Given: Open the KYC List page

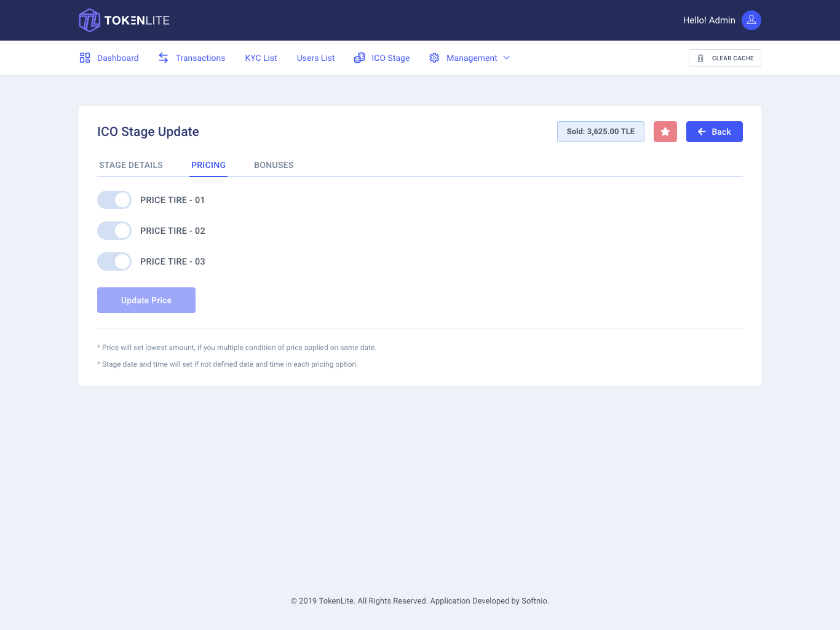Looking at the screenshot, I should tap(261, 58).
